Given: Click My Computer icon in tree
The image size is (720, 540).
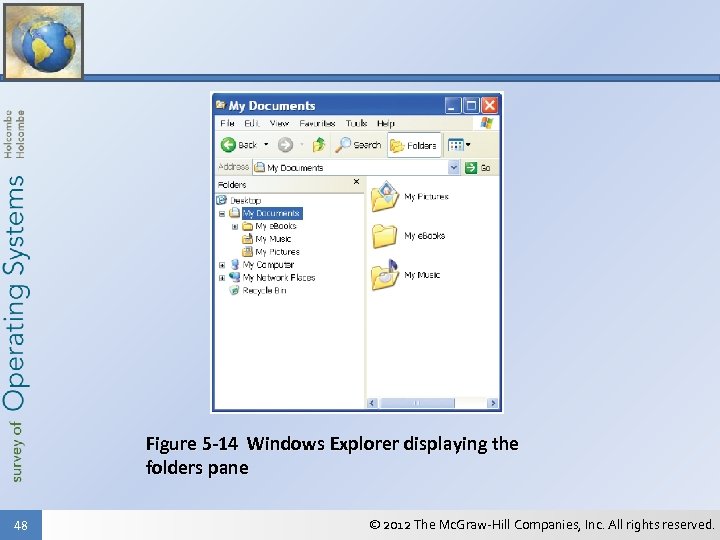Looking at the screenshot, I should point(235,264).
